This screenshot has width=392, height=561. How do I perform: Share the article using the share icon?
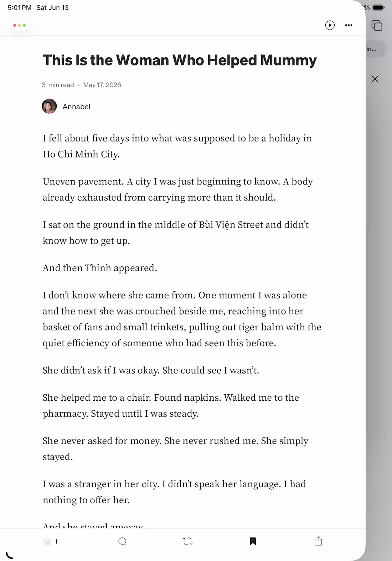318,541
